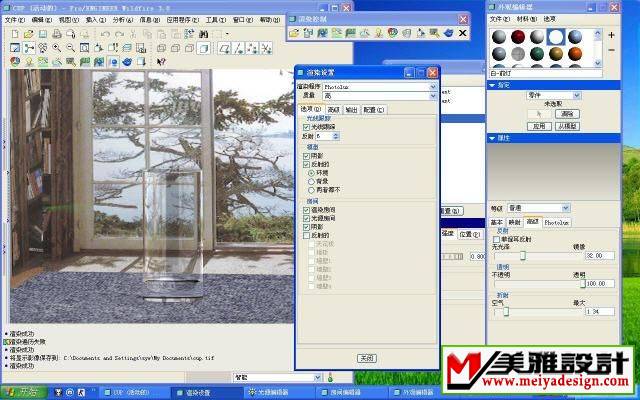Select the orange sphere material swatch
Viewport: 640px width, 400px height.
coord(575,53)
